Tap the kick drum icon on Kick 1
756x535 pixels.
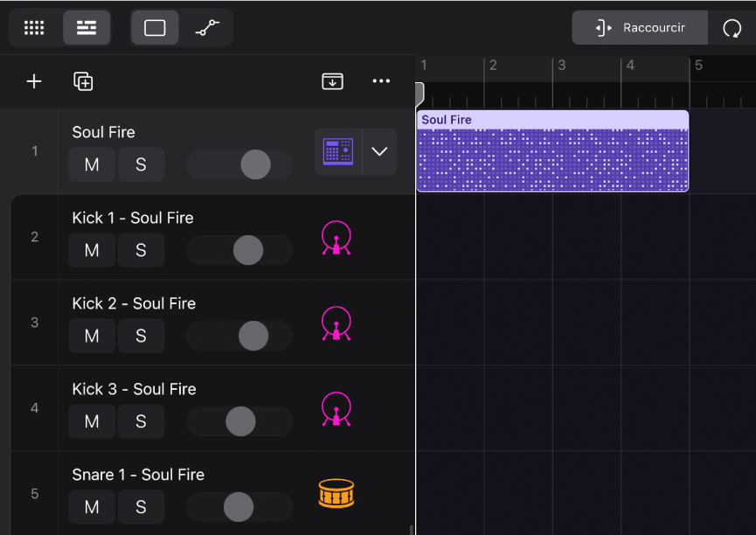coord(336,237)
